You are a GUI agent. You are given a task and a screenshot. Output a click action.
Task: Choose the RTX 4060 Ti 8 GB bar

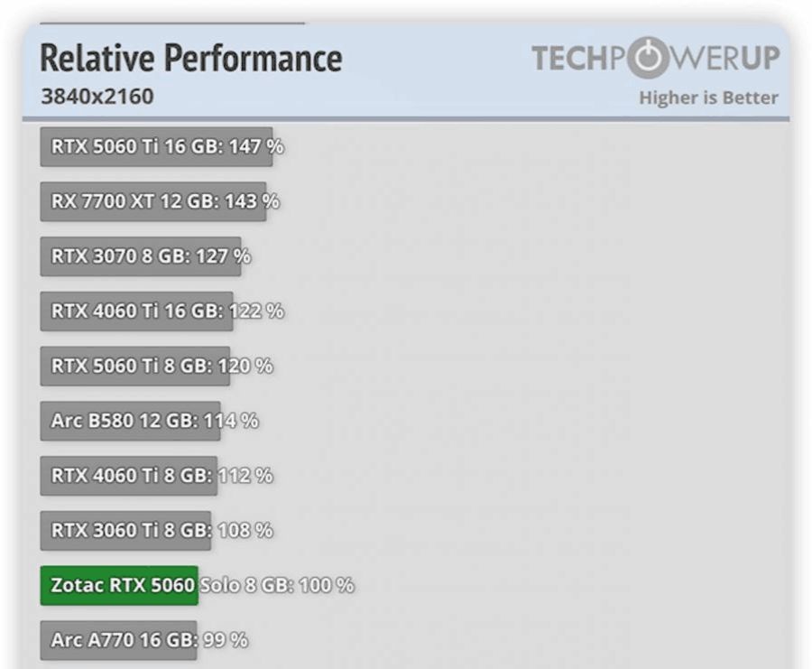pos(128,476)
